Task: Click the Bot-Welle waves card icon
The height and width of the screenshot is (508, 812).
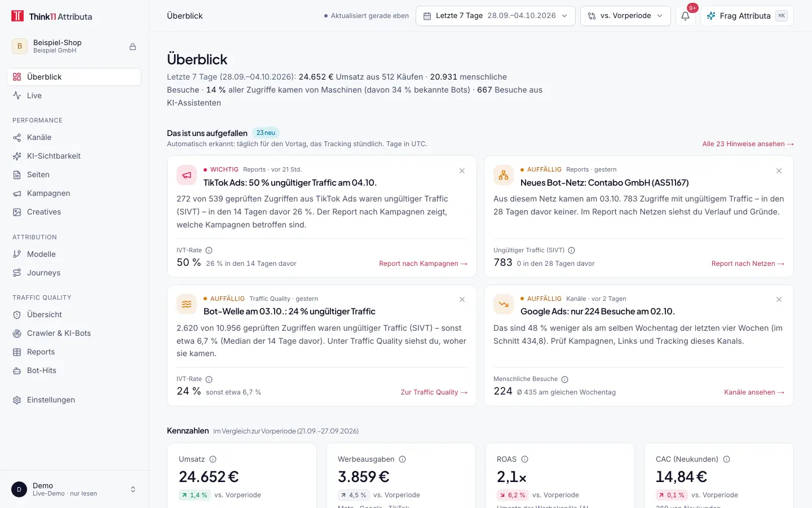Action: click(x=187, y=304)
